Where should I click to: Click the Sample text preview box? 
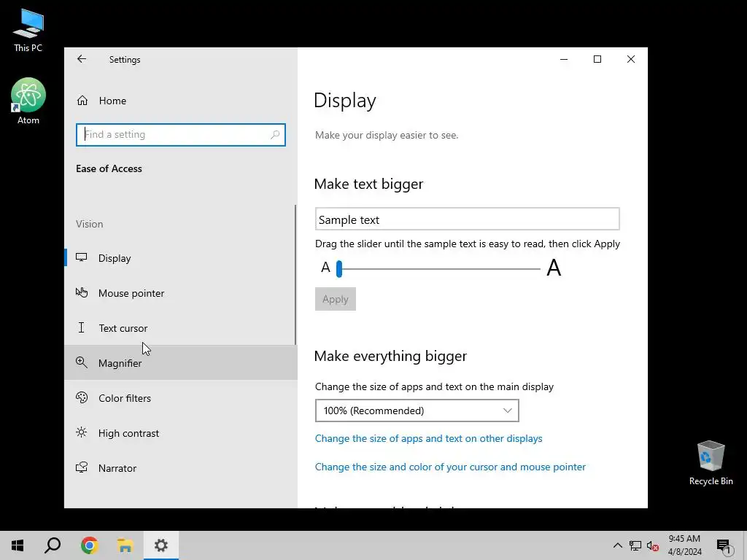pyautogui.click(x=467, y=219)
